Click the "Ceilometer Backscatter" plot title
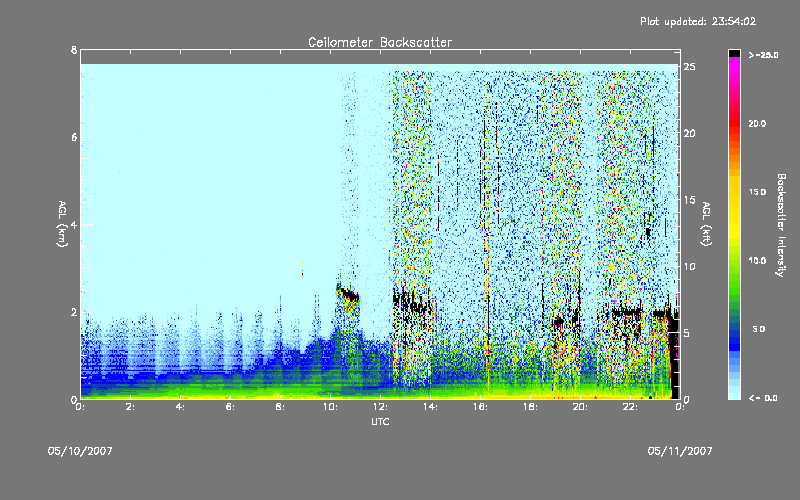Viewport: 800px width, 500px height. [380, 42]
